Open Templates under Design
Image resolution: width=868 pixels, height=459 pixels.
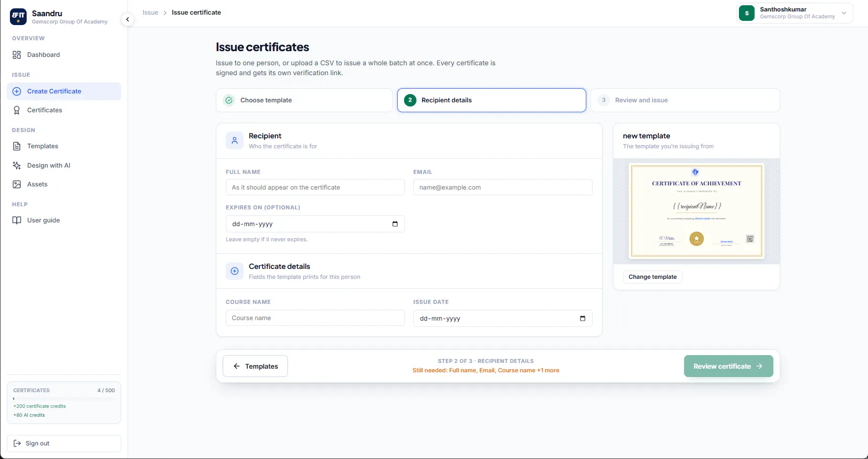[64, 146]
